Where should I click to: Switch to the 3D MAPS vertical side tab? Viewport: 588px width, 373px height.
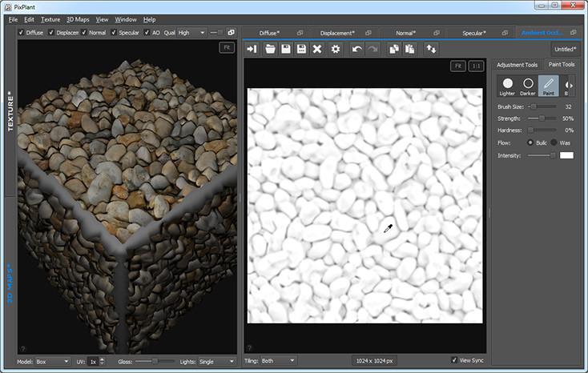point(10,284)
